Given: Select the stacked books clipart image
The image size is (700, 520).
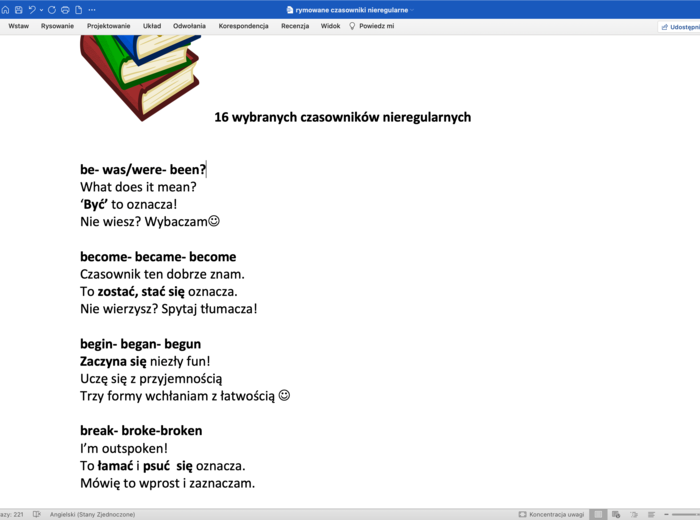Looking at the screenshot, I should 140,78.
